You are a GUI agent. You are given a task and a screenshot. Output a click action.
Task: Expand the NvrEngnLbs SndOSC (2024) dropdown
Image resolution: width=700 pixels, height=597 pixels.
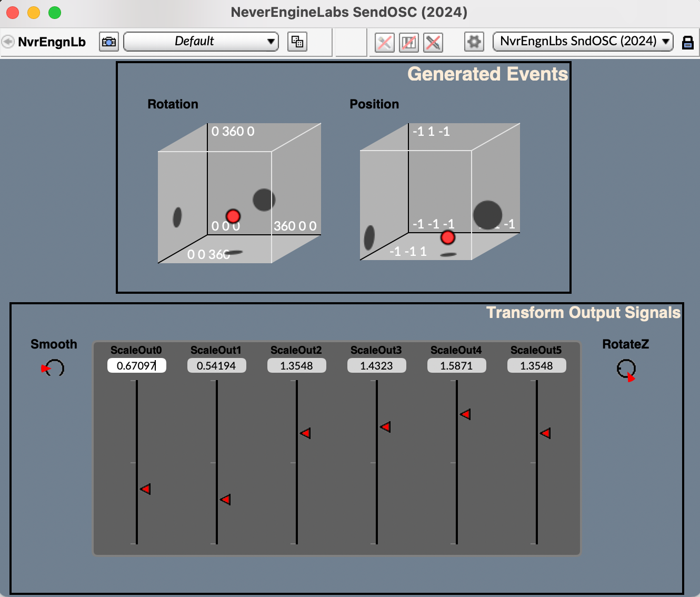coord(583,42)
